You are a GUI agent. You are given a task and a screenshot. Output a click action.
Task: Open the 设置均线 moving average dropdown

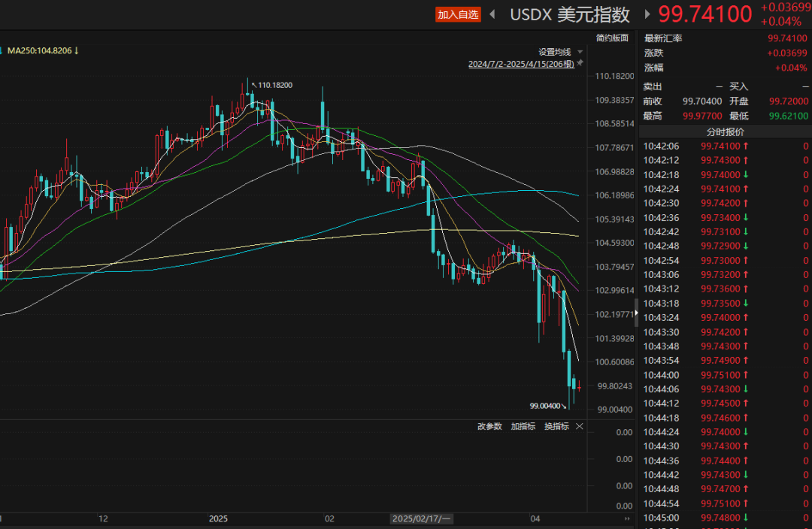(x=554, y=52)
